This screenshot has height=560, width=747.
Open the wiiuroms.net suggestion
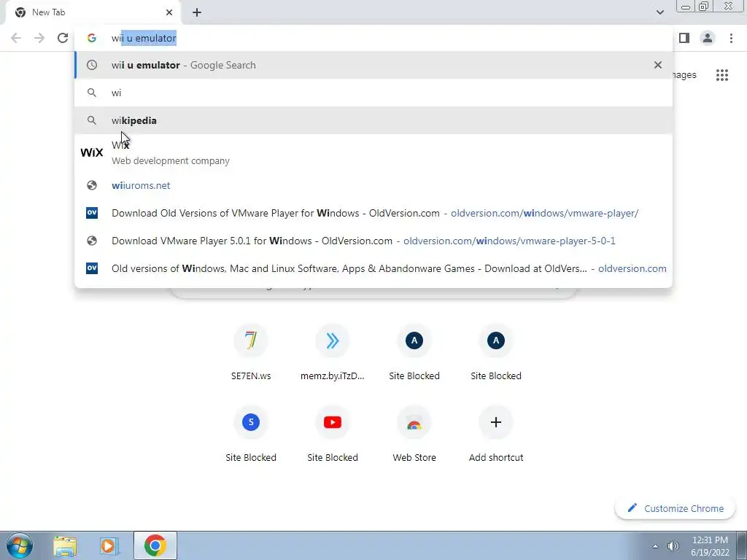[x=373, y=185]
